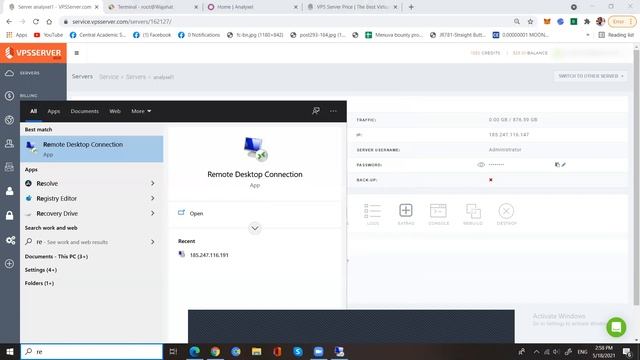Open Switch to Other Server dropdown

click(591, 76)
